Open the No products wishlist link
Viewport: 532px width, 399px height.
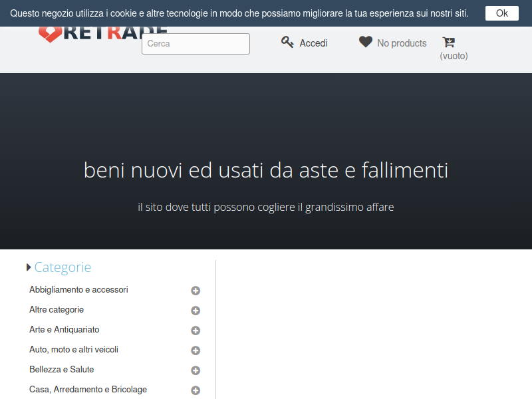click(x=402, y=43)
